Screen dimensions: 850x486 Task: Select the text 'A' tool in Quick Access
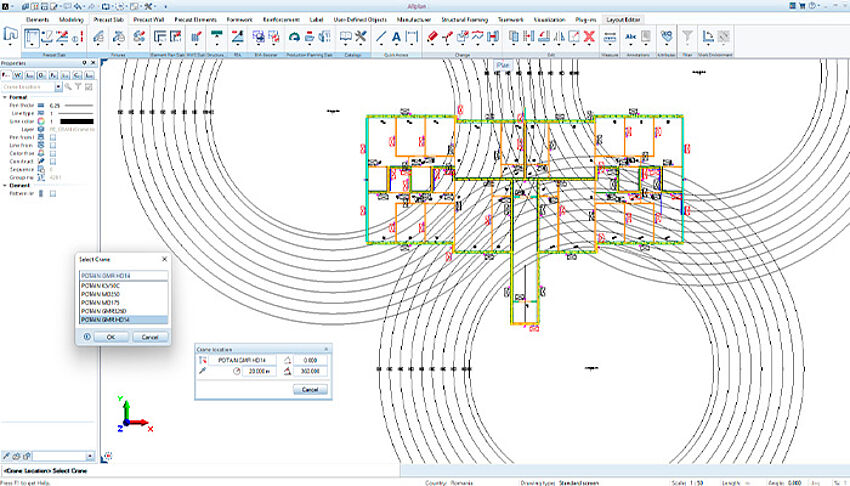(x=397, y=37)
